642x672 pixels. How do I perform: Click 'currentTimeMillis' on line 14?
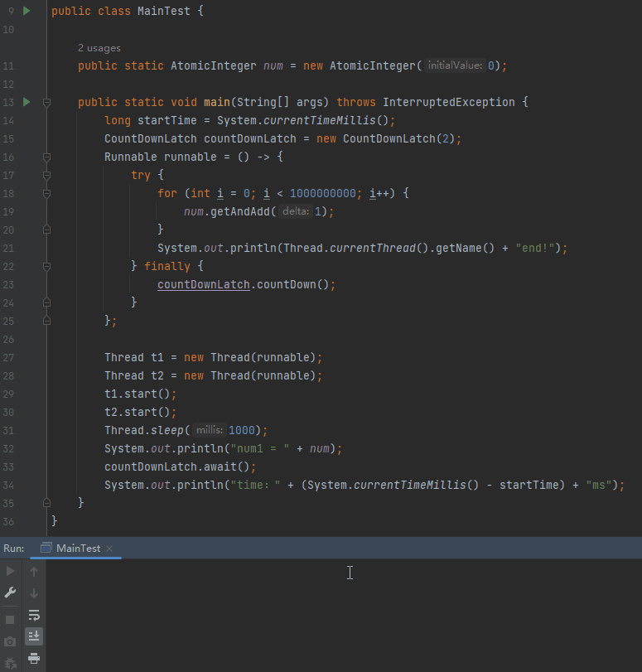click(319, 120)
